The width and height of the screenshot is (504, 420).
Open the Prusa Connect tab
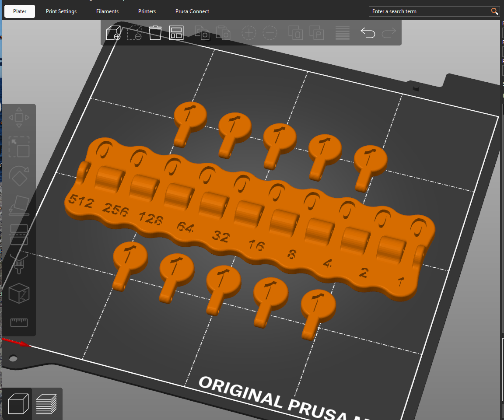click(x=192, y=11)
